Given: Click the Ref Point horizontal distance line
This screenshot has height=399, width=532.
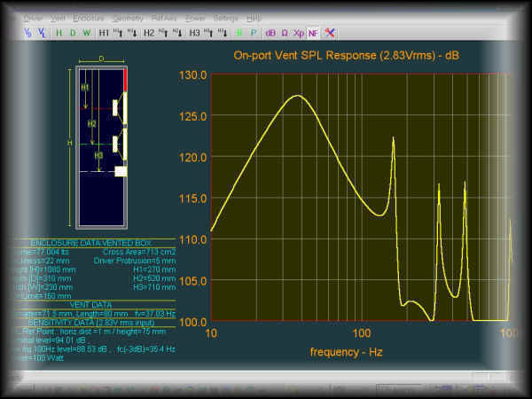Looking at the screenshot, I should tap(94, 331).
